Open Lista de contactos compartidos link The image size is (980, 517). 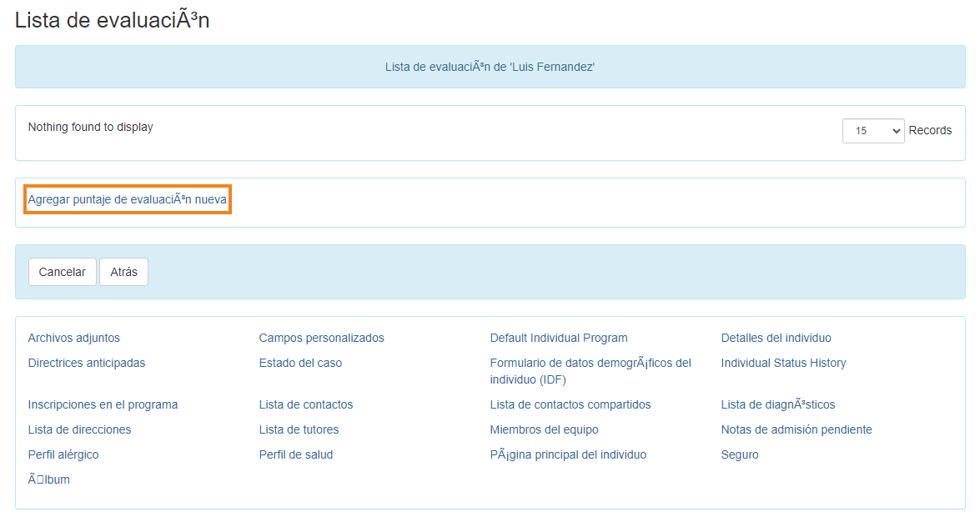click(570, 404)
